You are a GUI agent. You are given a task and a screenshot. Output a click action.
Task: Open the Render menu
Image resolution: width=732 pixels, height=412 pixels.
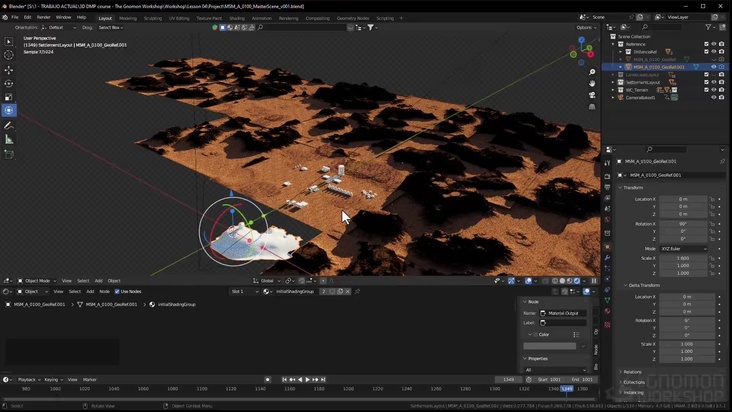point(43,17)
